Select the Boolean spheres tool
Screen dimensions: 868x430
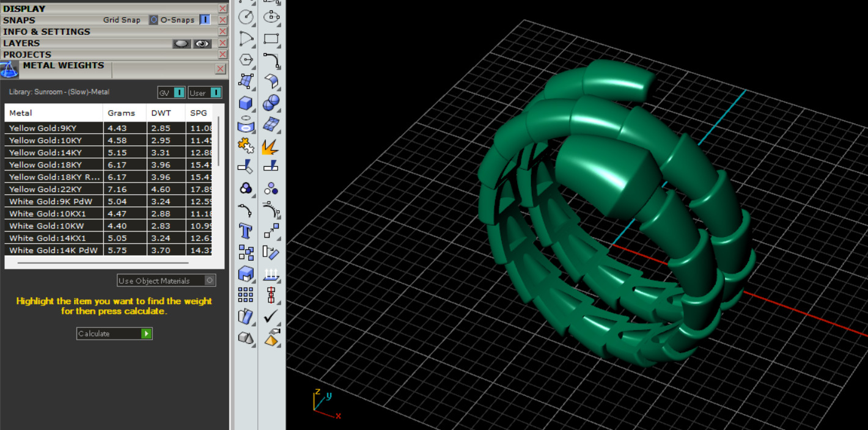tap(271, 103)
